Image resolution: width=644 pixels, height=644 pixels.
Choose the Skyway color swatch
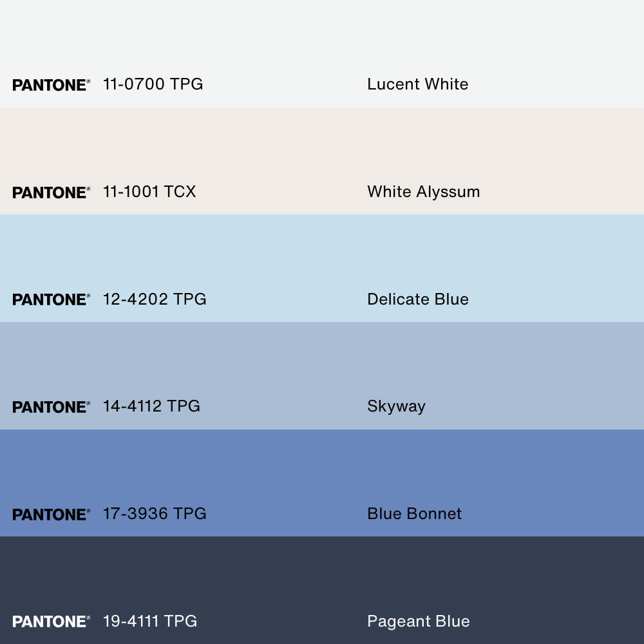(322, 359)
